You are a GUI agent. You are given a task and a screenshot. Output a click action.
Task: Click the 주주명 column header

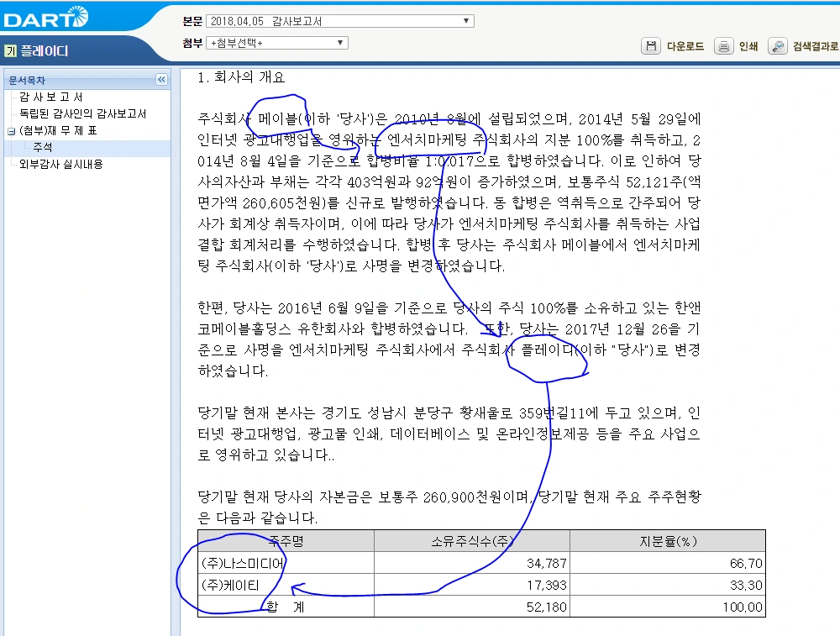click(x=286, y=541)
